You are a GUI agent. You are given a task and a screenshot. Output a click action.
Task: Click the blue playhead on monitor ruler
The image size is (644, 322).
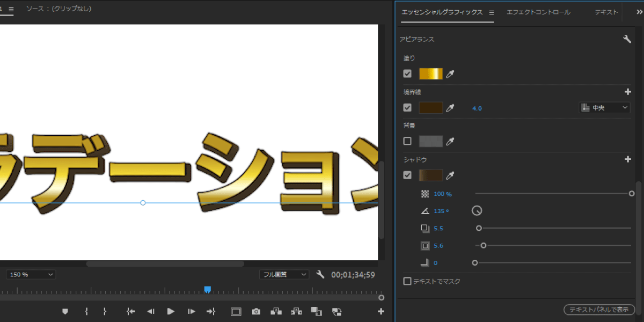coord(208,289)
